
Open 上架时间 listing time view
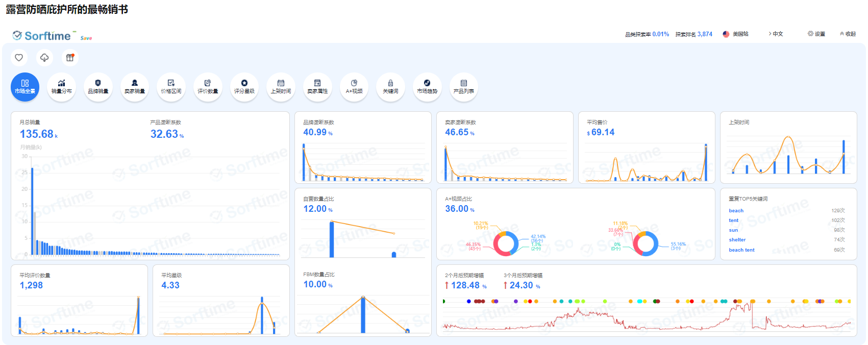[x=281, y=87]
